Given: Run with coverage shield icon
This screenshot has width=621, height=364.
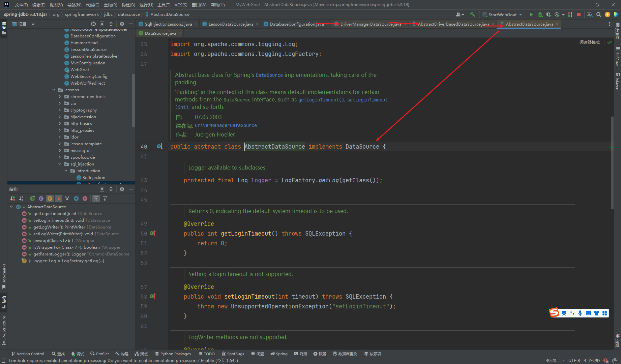Looking at the screenshot, I should coord(549,14).
